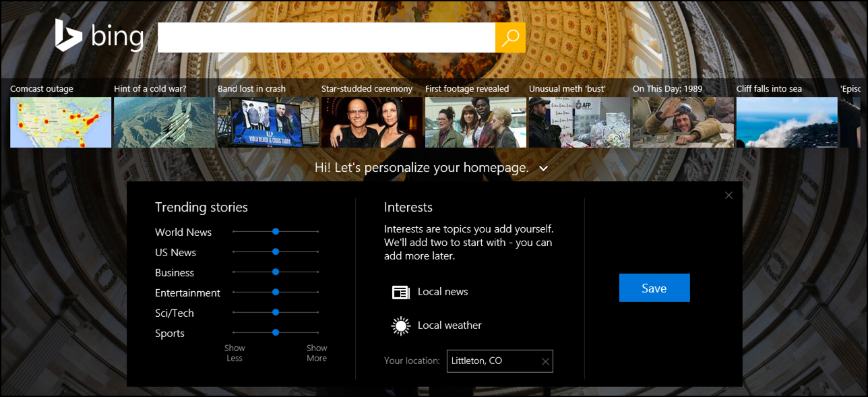Click the Local weather sun icon
868x397 pixels.
click(x=401, y=326)
